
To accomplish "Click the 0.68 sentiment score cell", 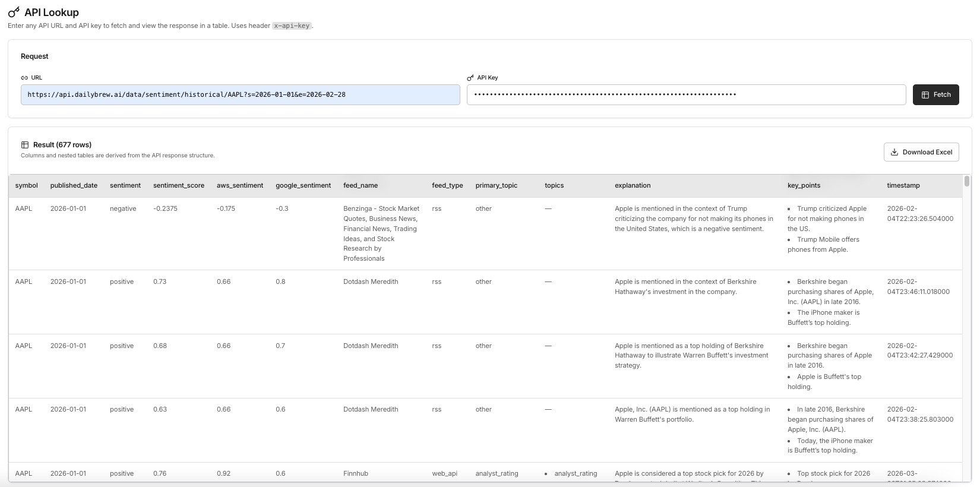I will coord(160,346).
